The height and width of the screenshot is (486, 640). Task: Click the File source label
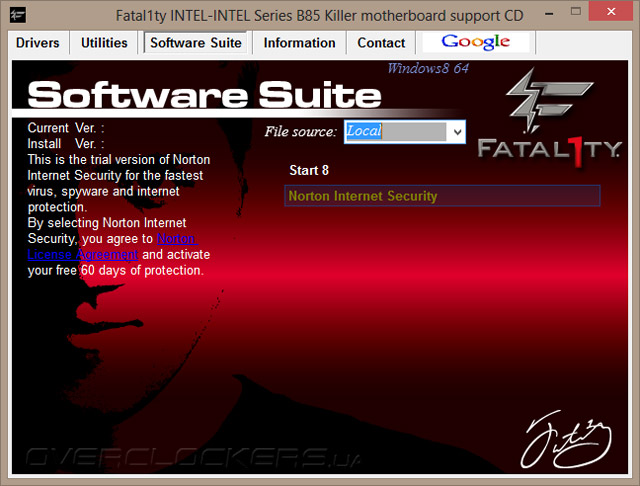(301, 131)
